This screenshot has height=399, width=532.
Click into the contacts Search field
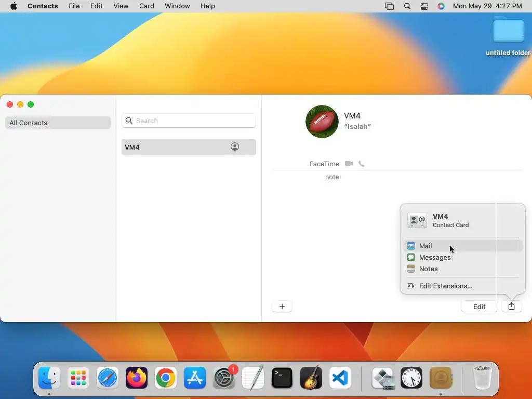[189, 121]
